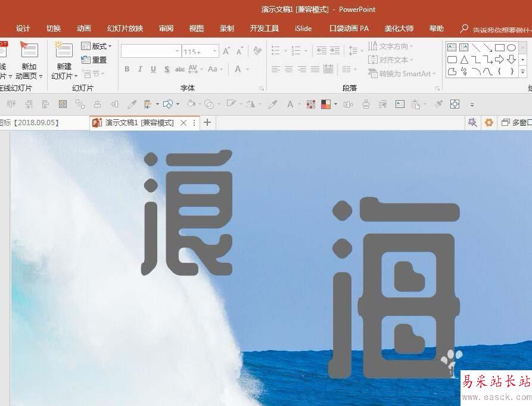Switch to the 切换 ribbon tab
This screenshot has height=406, width=532.
[53, 28]
